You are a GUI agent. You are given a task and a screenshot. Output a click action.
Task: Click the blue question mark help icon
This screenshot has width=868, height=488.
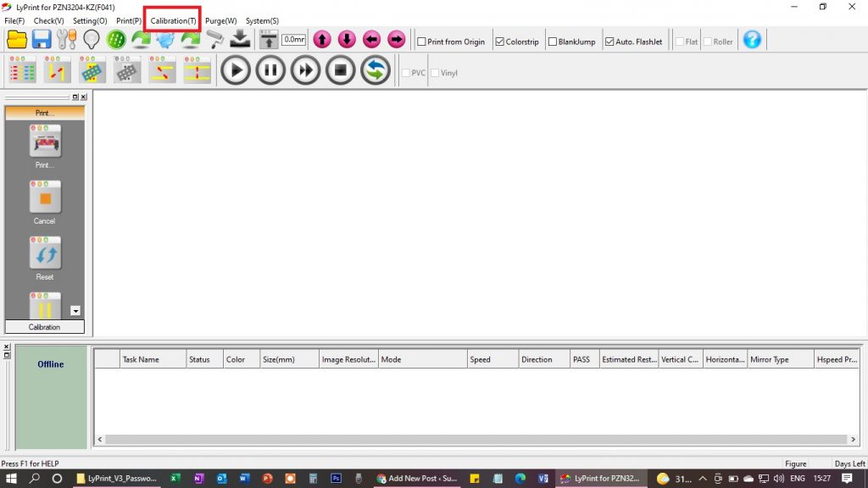[x=752, y=40]
